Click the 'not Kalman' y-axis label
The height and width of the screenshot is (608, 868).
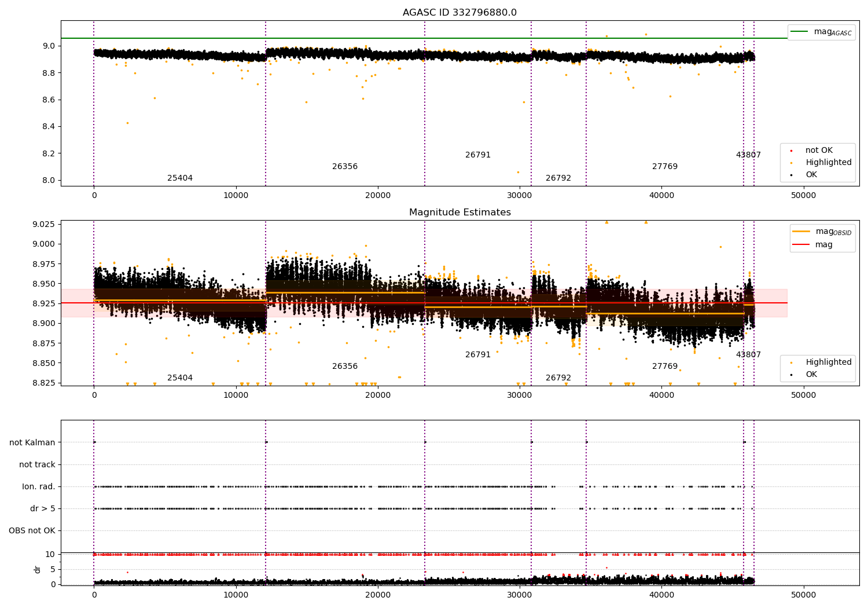pyautogui.click(x=32, y=443)
